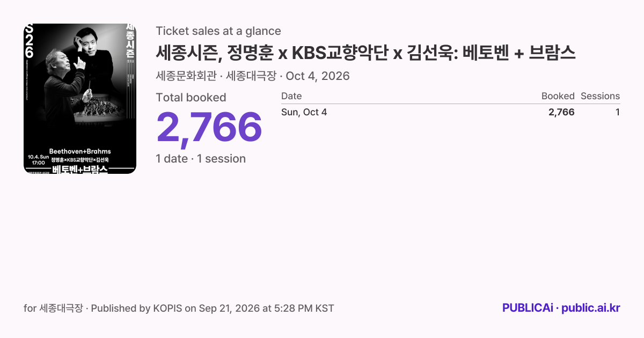Click the 2,766 total booked figure
Screen dimensions: 644x338
pos(209,128)
